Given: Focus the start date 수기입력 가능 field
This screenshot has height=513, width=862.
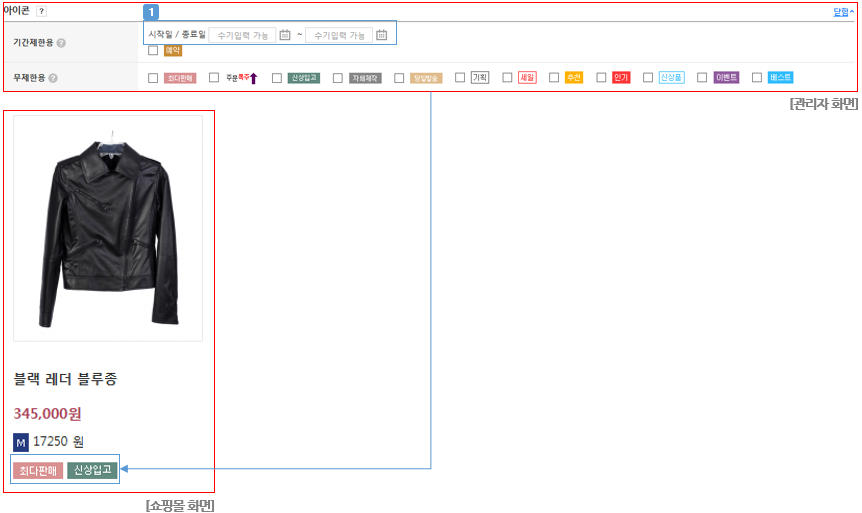Looking at the screenshot, I should [x=242, y=35].
